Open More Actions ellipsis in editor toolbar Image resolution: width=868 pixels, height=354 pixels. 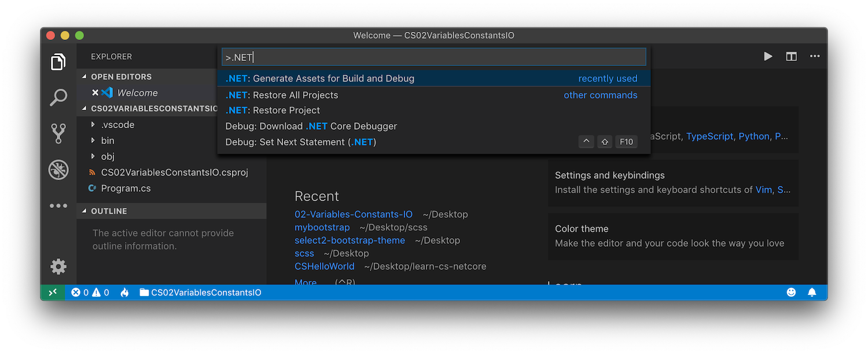coord(815,56)
